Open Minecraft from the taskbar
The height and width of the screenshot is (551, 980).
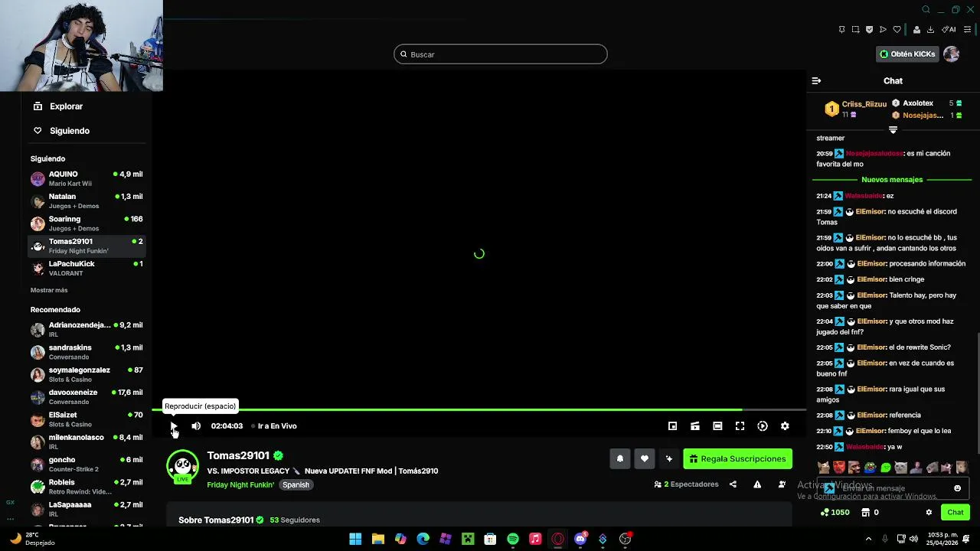tap(468, 539)
